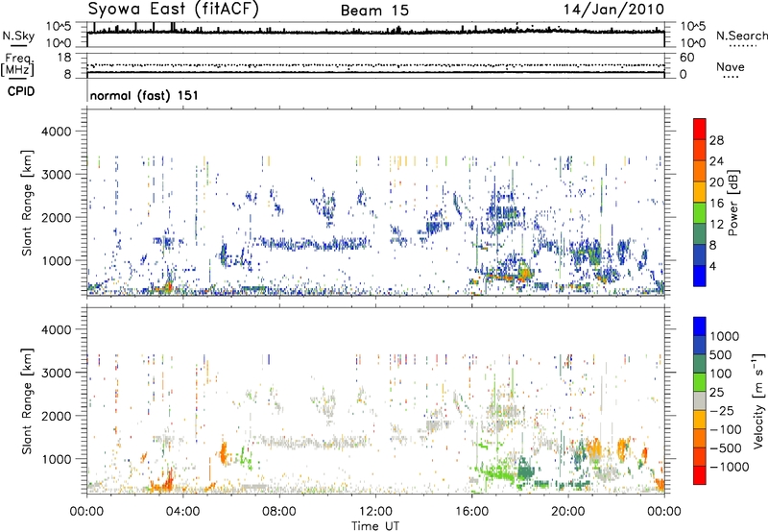Click the 'Syowa East (fitACF)' title

[x=174, y=9]
